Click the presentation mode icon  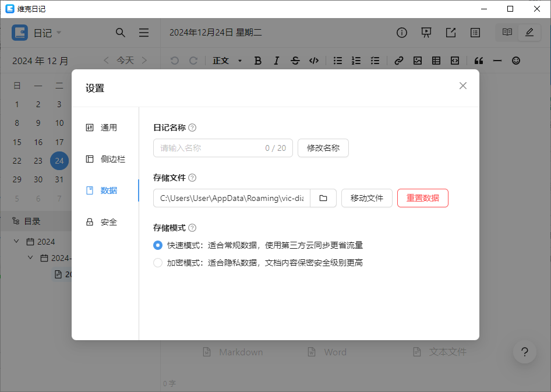[426, 33]
